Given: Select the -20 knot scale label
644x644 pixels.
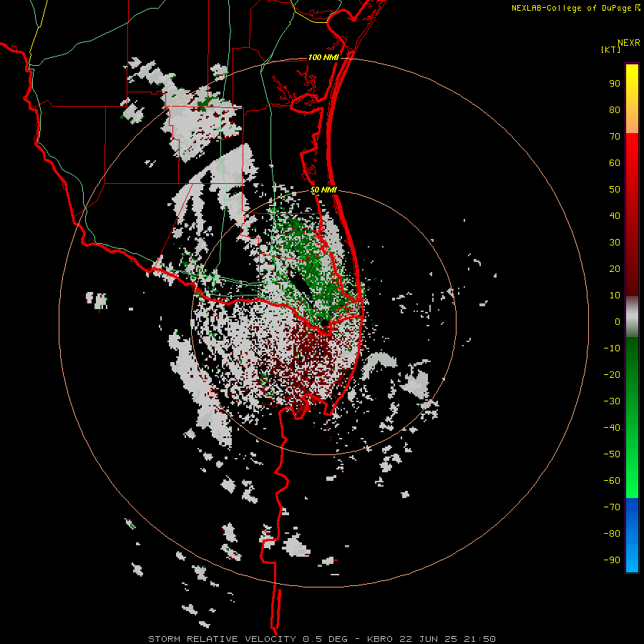Looking at the screenshot, I should pos(612,375).
